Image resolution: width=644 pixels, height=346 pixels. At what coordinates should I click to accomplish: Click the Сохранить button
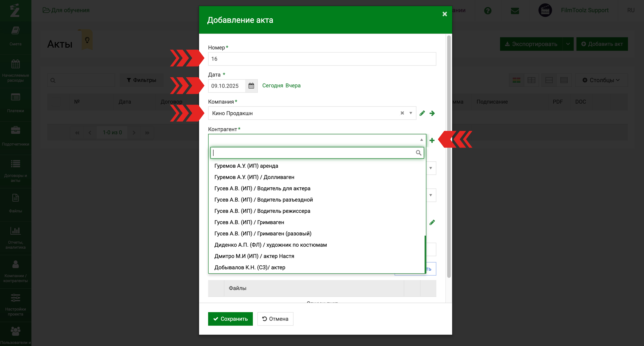coord(230,319)
